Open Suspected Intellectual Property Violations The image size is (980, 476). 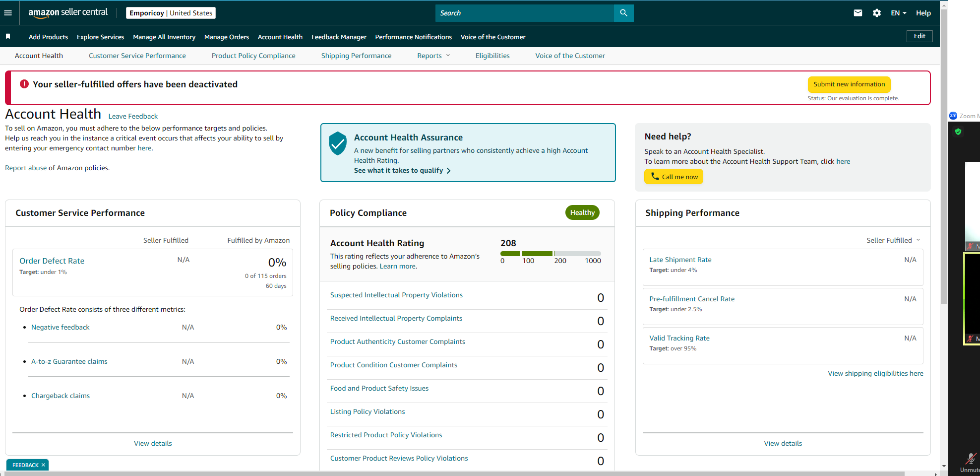396,295
